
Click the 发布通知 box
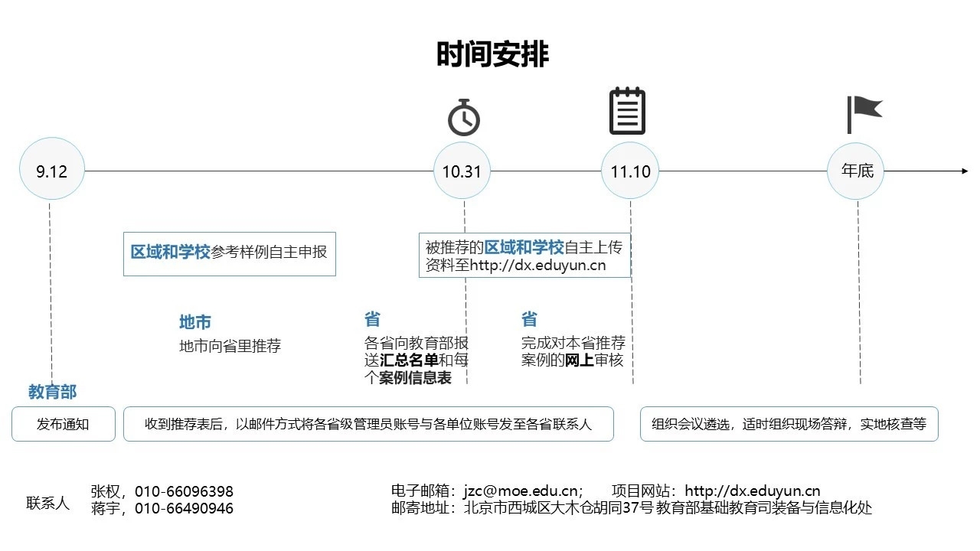coord(64,424)
